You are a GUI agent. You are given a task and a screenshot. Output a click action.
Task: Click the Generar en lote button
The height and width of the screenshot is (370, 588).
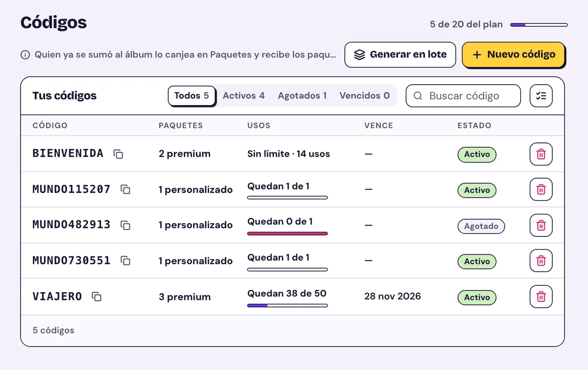coord(400,55)
